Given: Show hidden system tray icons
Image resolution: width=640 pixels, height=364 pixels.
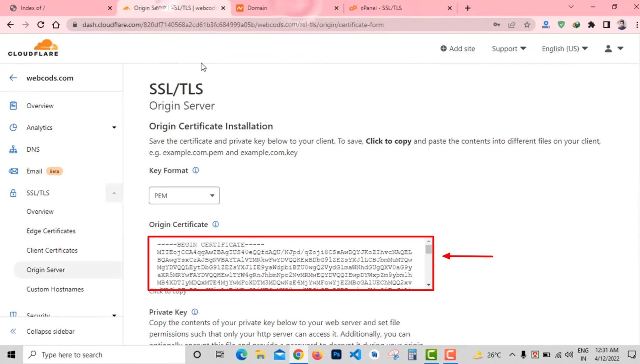Looking at the screenshot, I should click(x=512, y=355).
